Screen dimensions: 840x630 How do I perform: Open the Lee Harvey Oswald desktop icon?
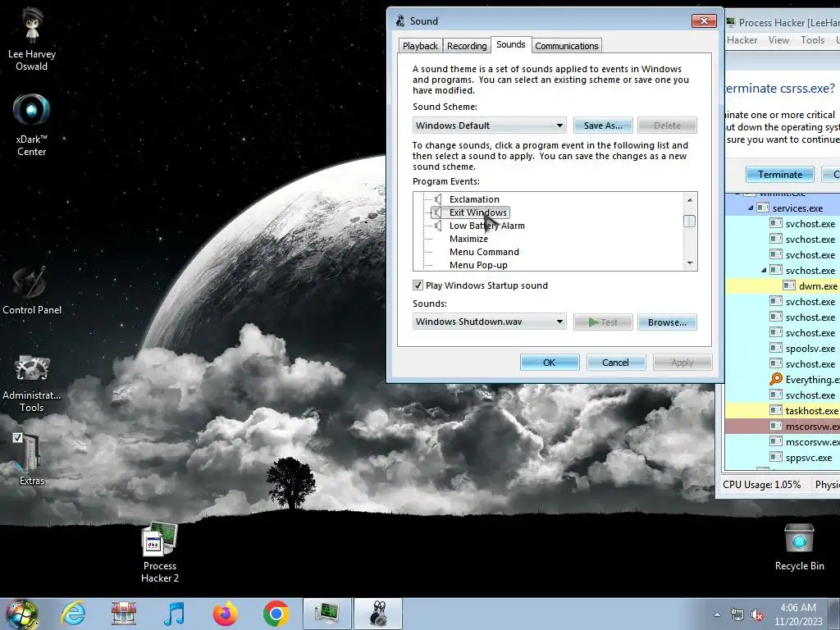[32, 39]
